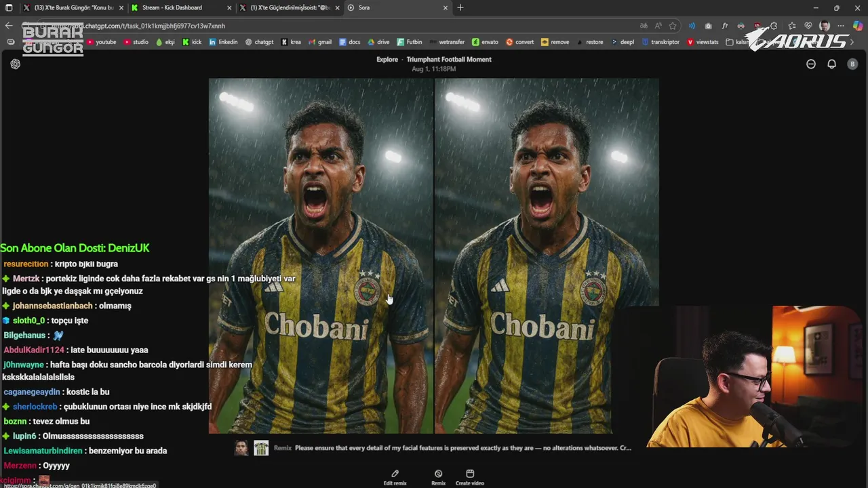The width and height of the screenshot is (868, 488).
Task: Open the studio bookmark
Action: point(136,42)
